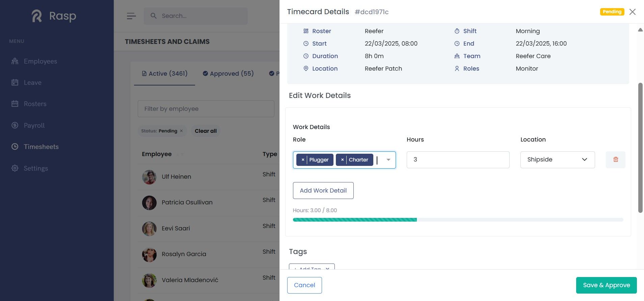644x301 pixels.
Task: Remove the Charter role chip
Action: (342, 160)
